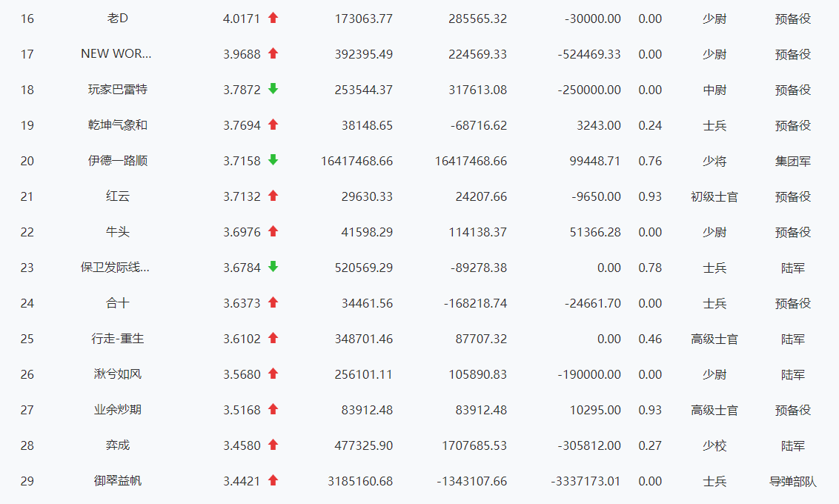839x504 pixels.
Task: Click red up arrow next to 3.9688
Action: 273,53
